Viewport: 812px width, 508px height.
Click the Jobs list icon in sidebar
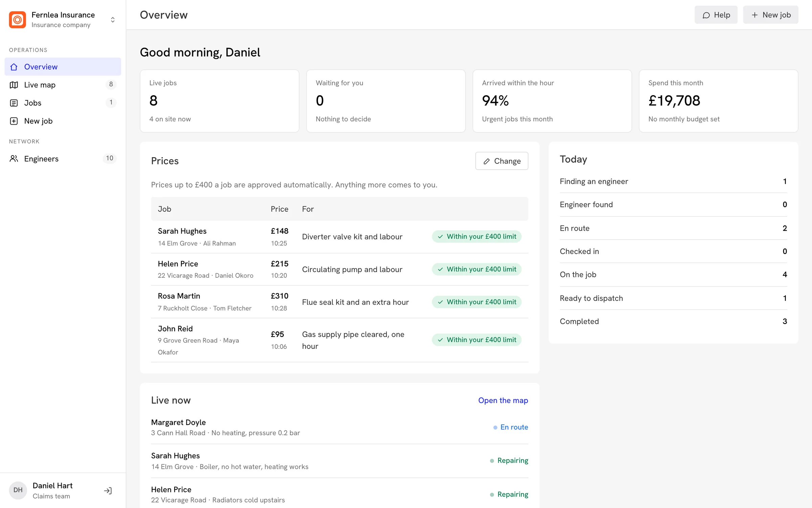click(14, 103)
